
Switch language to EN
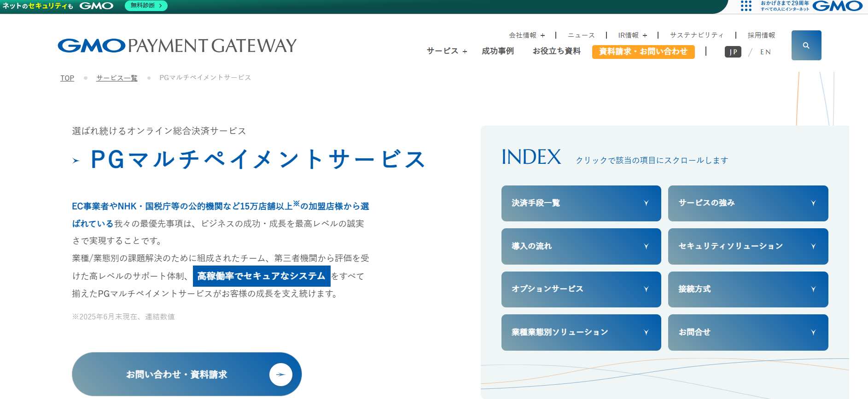click(765, 52)
